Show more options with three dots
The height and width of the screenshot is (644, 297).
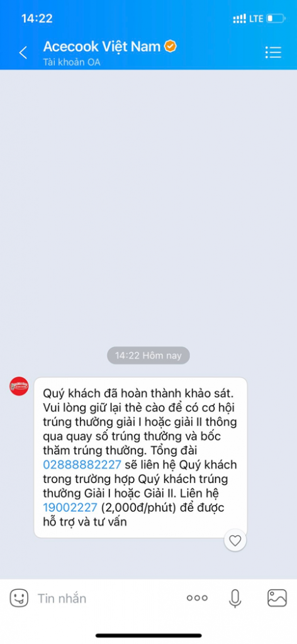[197, 598]
